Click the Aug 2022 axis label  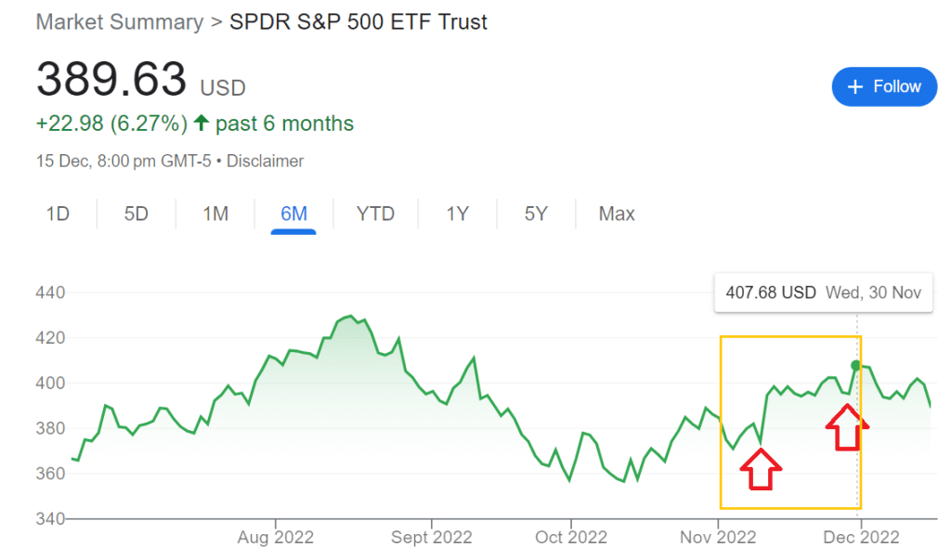coord(276,537)
